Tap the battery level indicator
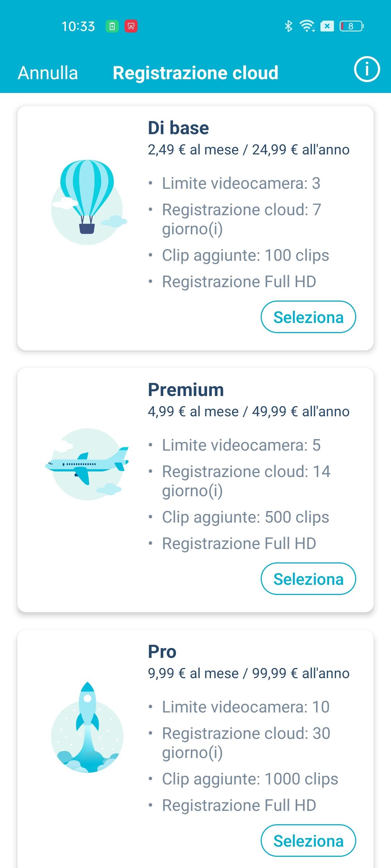The image size is (391, 868). (351, 26)
